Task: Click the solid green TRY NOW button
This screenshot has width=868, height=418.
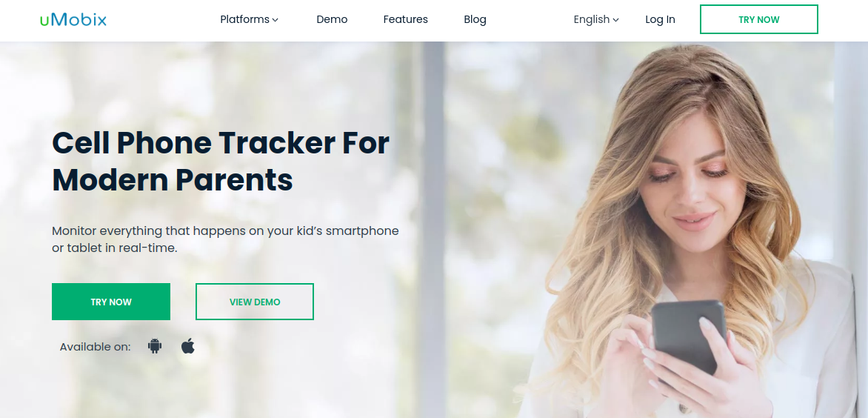Action: 111,302
